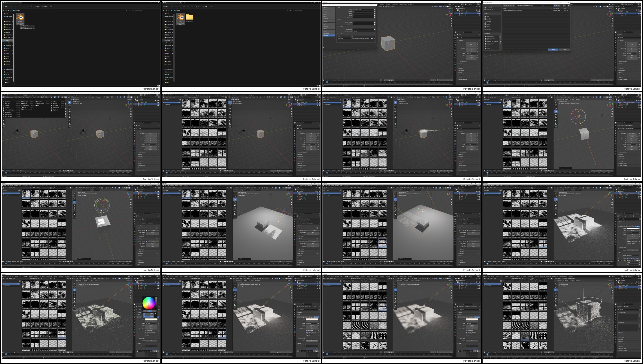Select the Blender file showing the tooltip

tap(20, 19)
